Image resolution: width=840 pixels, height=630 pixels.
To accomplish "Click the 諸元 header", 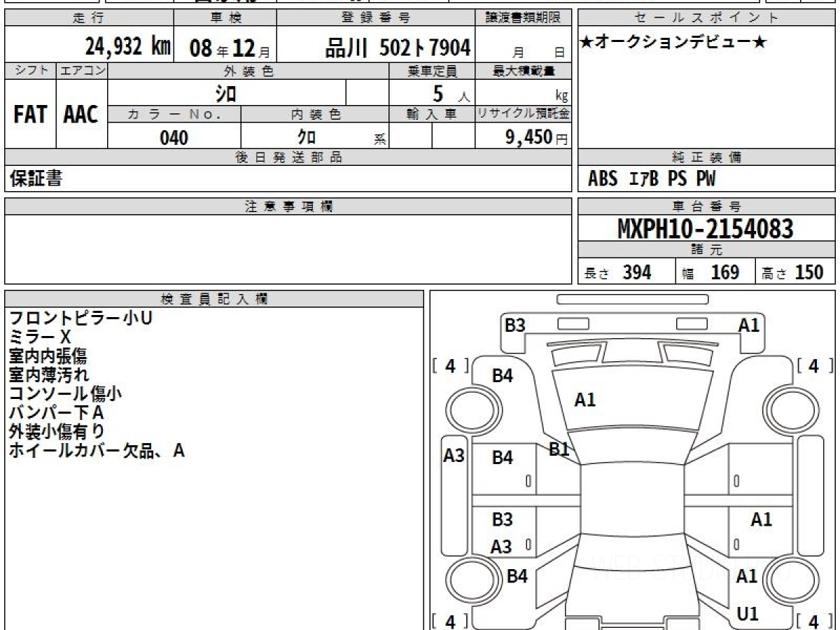I will pos(706,250).
